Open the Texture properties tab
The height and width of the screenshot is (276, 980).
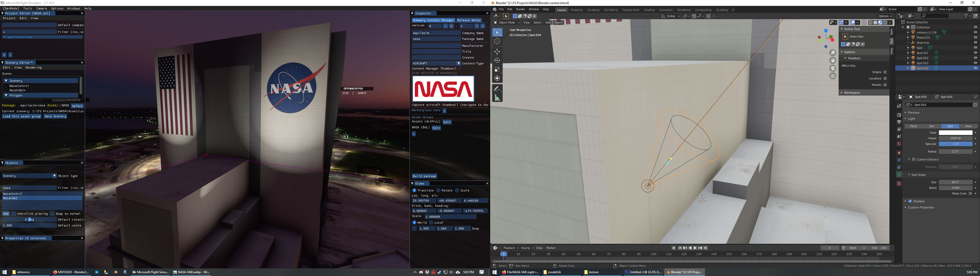(899, 183)
